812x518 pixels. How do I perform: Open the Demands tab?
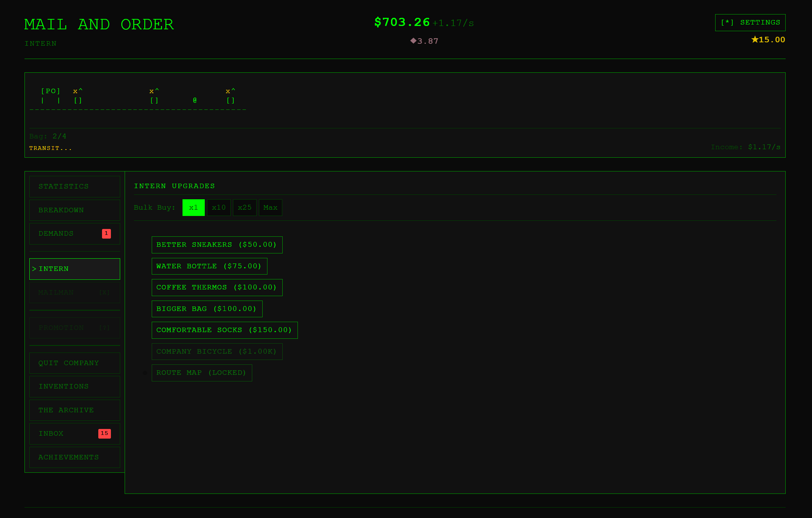click(x=75, y=234)
